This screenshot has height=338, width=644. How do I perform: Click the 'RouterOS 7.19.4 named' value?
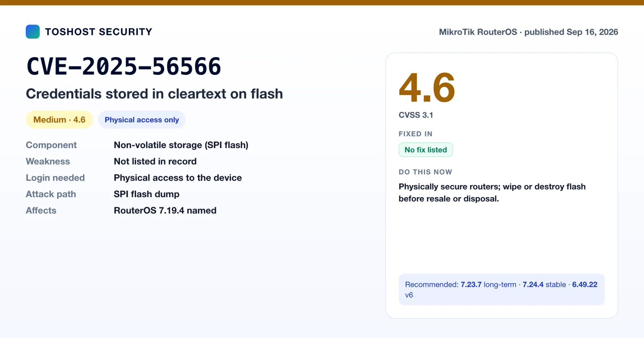point(165,210)
